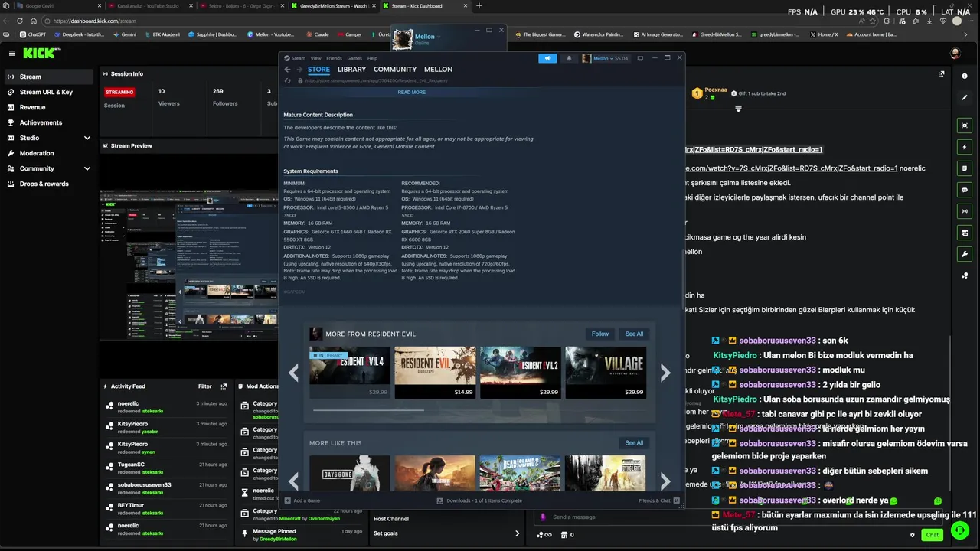The height and width of the screenshot is (551, 980).
Task: Open chat settings gear icon
Action: coord(912,535)
